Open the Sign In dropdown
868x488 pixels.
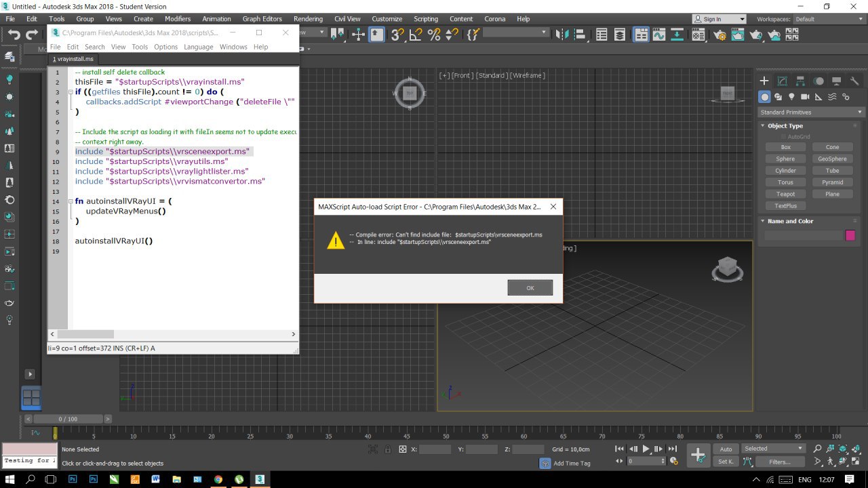(718, 19)
